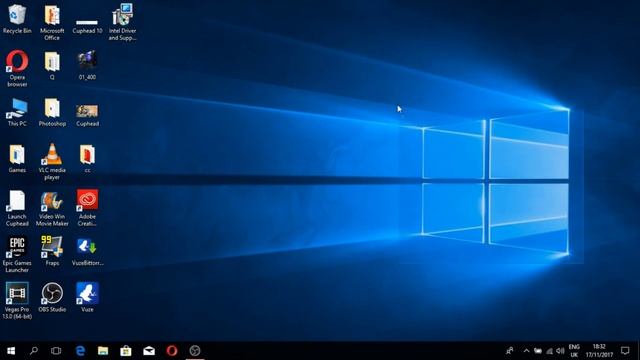Viewport: 640px width, 360px height.
Task: Select the Vegas Pro 13.0 shortcut
Action: [17, 301]
